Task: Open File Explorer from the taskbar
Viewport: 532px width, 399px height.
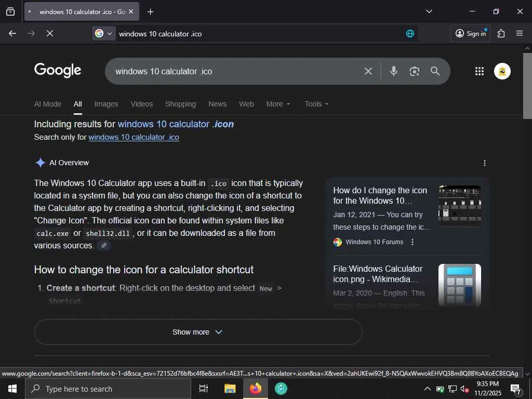Action: [230, 389]
